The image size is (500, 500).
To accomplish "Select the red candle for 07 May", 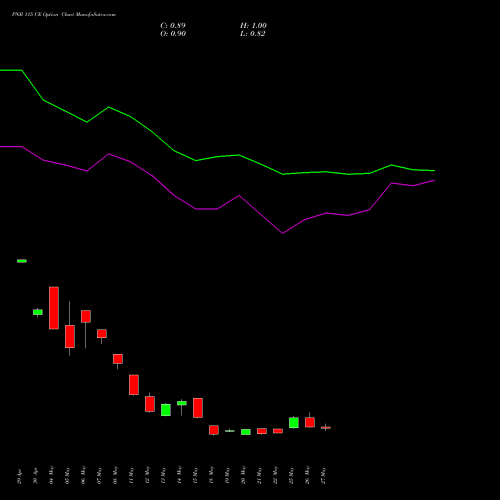I will (x=102, y=334).
